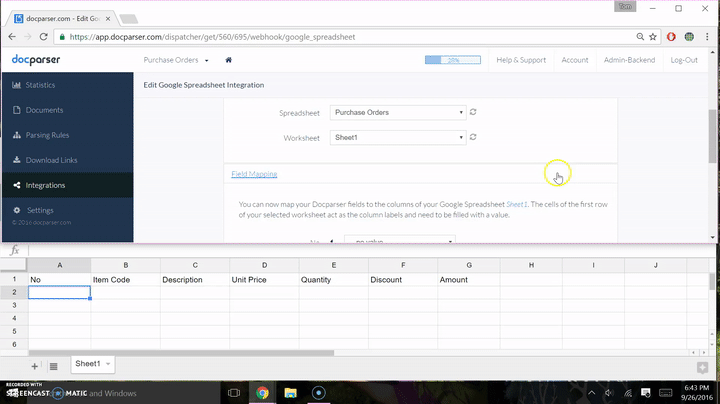Screen dimensions: 720x404
Task: Open the Worksheet dropdown showing Sheet1
Action: (397, 137)
